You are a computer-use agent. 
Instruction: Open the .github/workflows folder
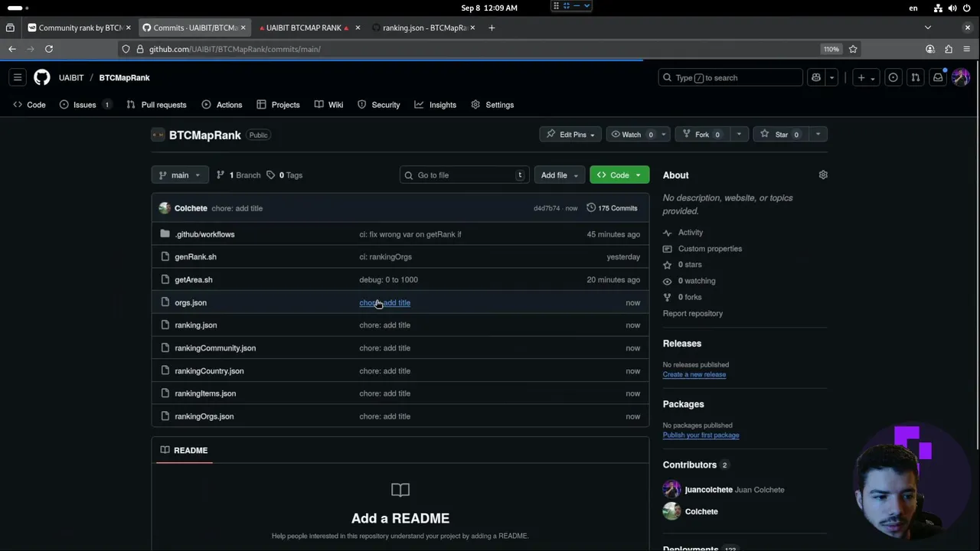pos(204,234)
